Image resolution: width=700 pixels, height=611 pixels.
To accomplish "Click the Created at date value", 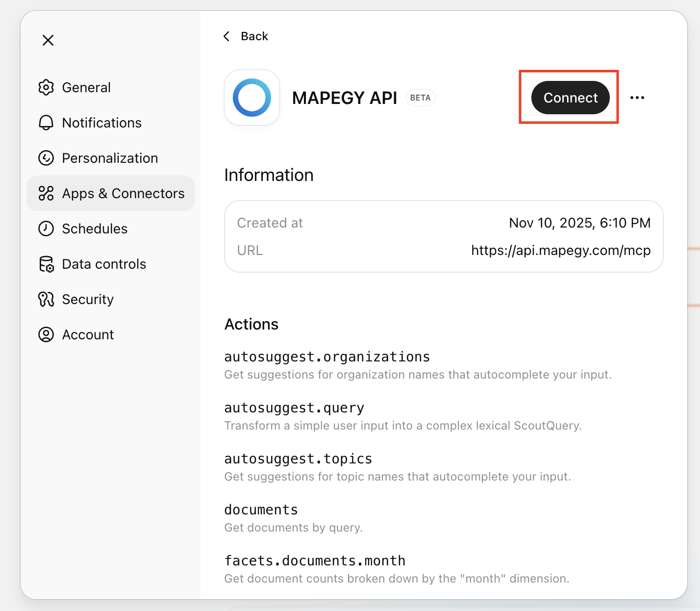I will [x=580, y=223].
